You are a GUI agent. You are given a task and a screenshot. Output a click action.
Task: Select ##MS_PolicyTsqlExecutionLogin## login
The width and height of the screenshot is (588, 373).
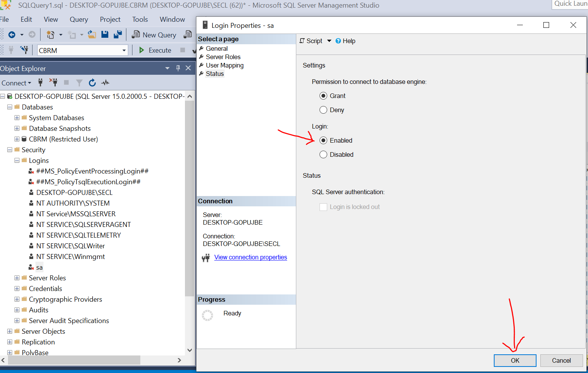coord(88,182)
